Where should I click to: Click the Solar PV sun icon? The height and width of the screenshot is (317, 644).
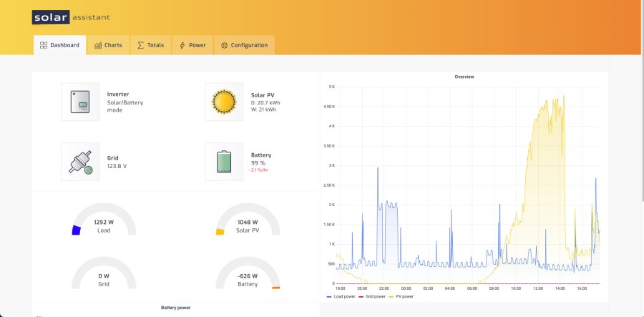[x=224, y=102]
